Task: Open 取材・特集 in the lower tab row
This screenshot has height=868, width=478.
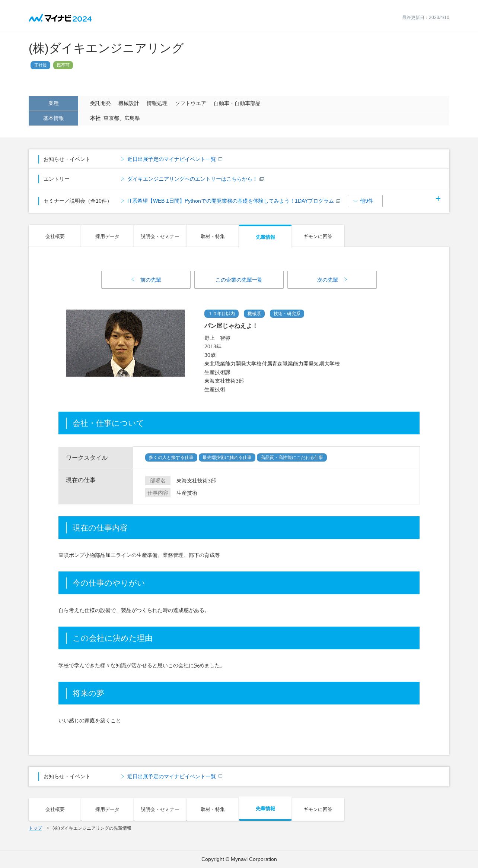Action: point(213,809)
